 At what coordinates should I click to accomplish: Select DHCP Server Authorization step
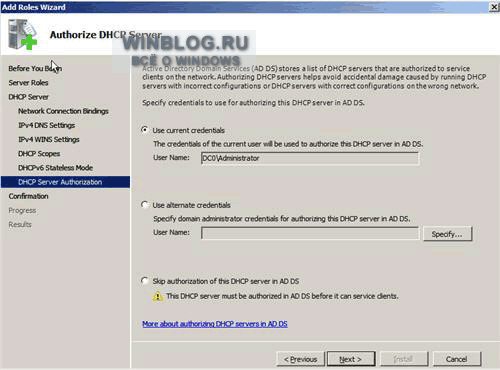click(x=65, y=182)
